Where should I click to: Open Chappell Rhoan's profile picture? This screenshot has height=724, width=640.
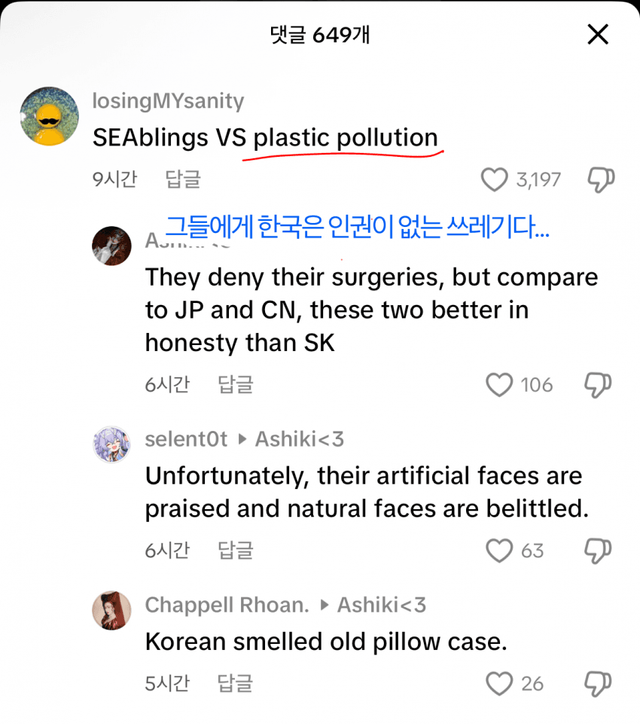[x=111, y=609]
